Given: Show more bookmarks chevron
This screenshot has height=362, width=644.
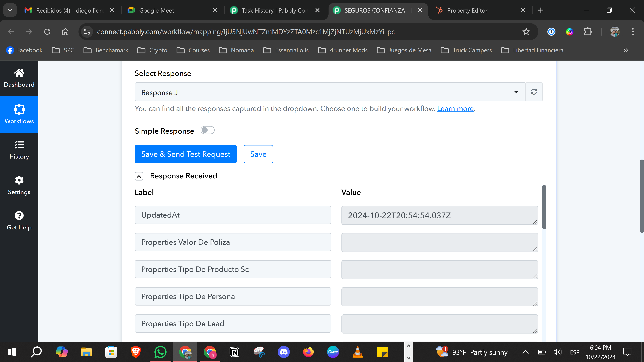Looking at the screenshot, I should coord(626,50).
